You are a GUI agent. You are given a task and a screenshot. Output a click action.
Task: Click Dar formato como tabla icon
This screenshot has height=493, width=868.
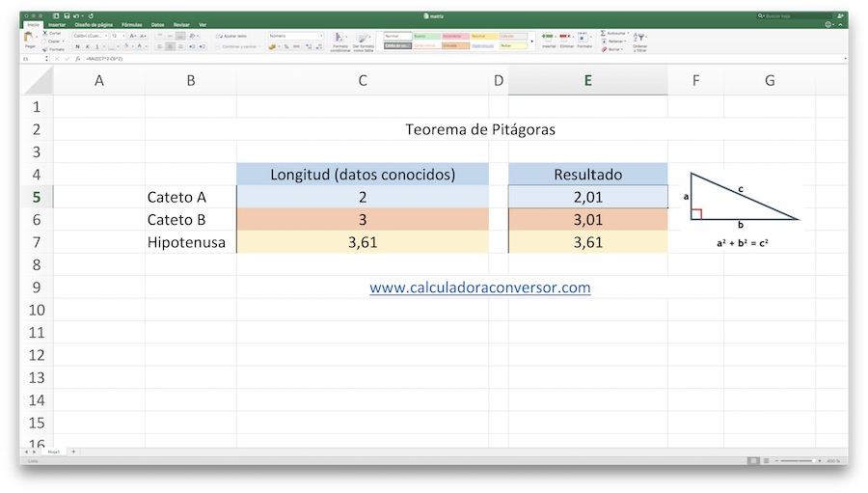point(362,38)
